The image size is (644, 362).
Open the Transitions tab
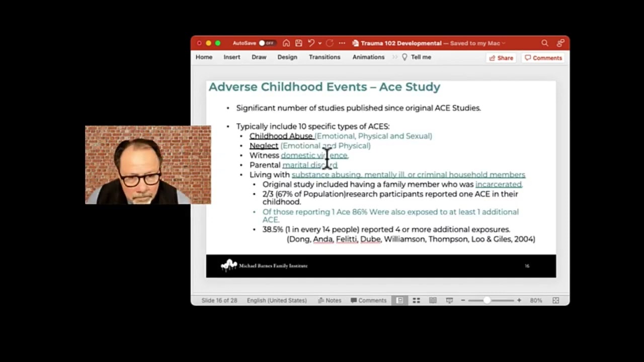[x=325, y=57]
